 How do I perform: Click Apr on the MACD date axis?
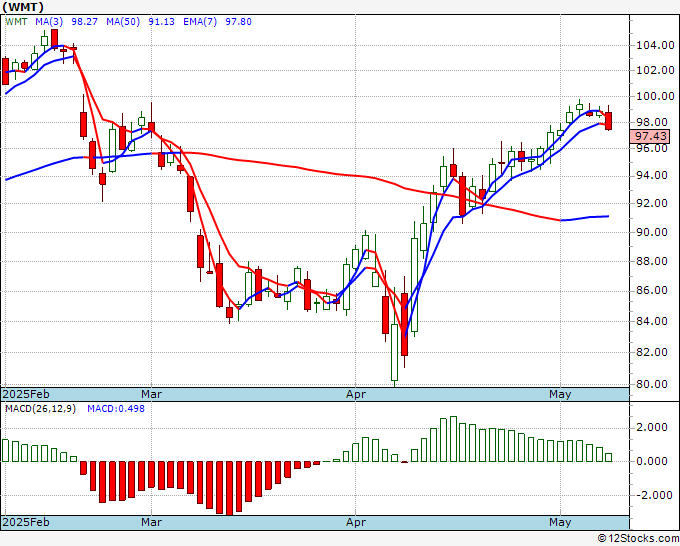[356, 522]
